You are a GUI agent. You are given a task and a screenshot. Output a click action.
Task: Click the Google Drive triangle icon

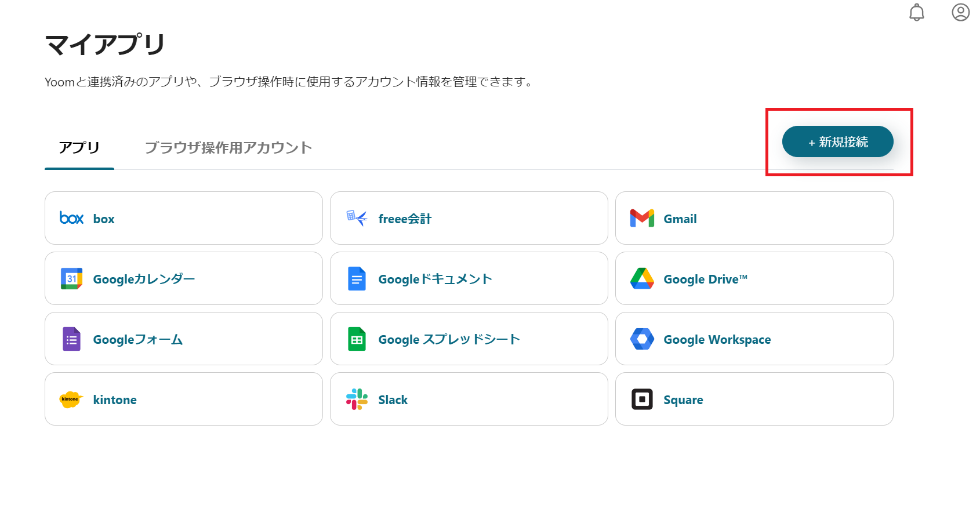click(x=642, y=278)
